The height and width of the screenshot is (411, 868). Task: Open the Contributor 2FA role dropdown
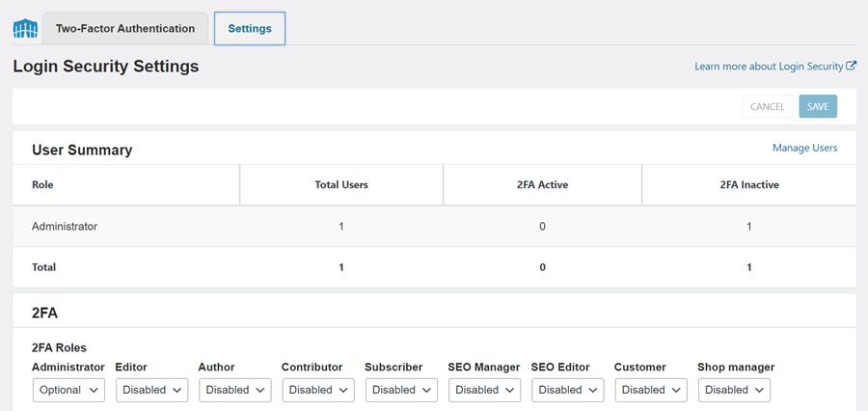(318, 390)
